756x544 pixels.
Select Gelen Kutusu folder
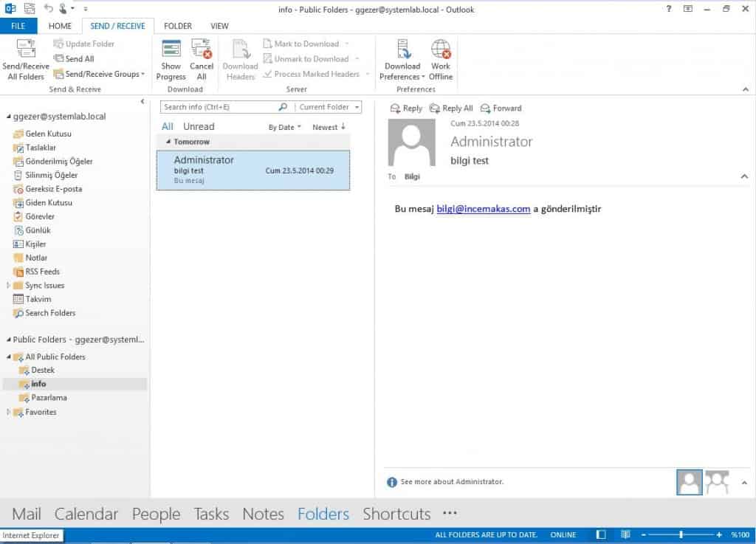pyautogui.click(x=48, y=134)
